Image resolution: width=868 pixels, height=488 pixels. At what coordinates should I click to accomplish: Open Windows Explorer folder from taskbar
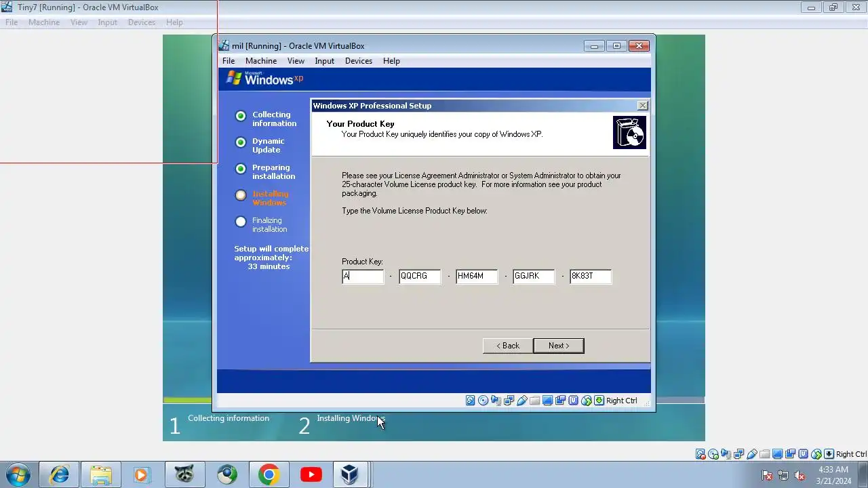(x=101, y=474)
